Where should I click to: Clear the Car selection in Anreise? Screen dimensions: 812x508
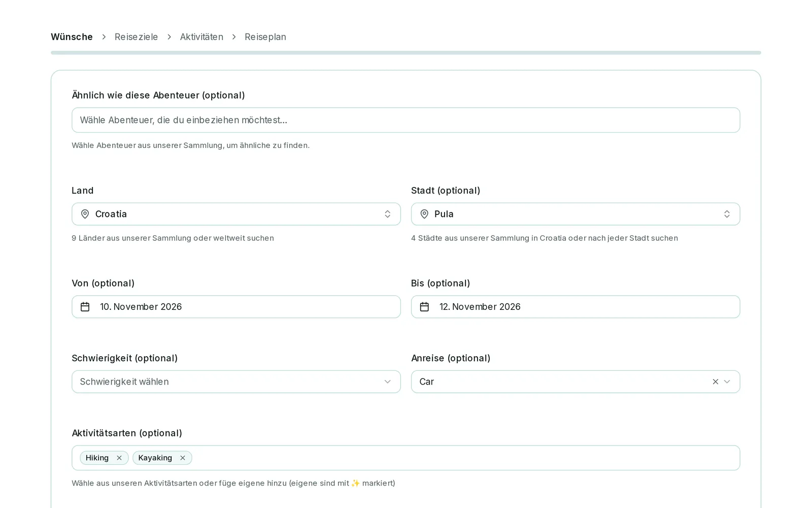[716, 382]
